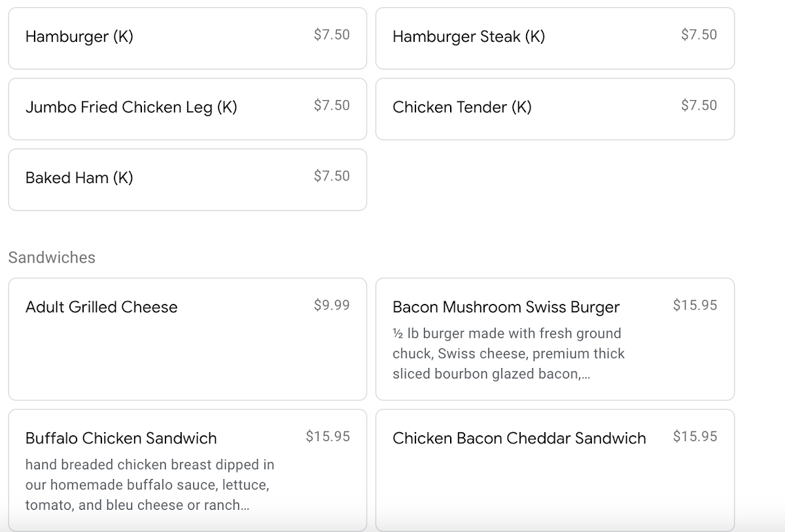Open the Adult Grilled Cheese item
The height and width of the screenshot is (532, 785).
187,339
